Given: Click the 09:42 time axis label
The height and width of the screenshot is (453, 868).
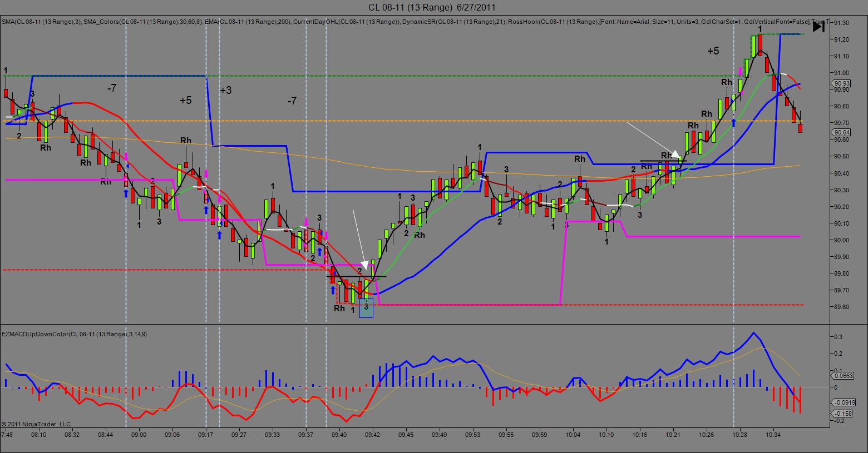Looking at the screenshot, I should [373, 435].
